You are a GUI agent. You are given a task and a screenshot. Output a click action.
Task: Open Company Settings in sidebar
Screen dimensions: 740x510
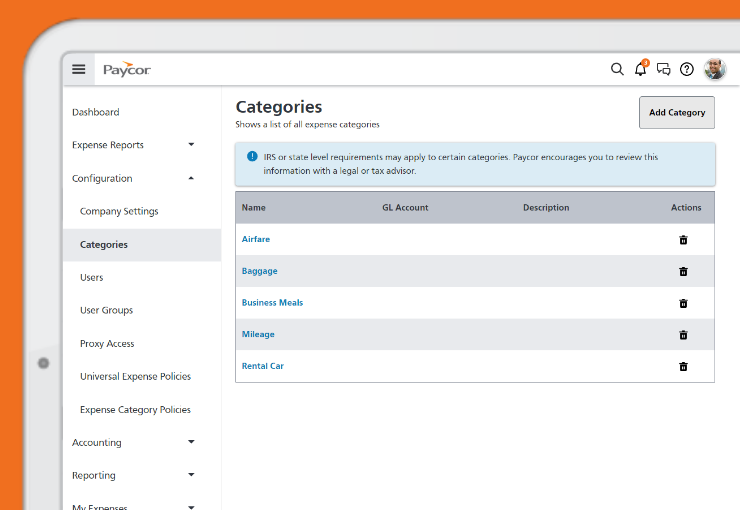click(119, 211)
